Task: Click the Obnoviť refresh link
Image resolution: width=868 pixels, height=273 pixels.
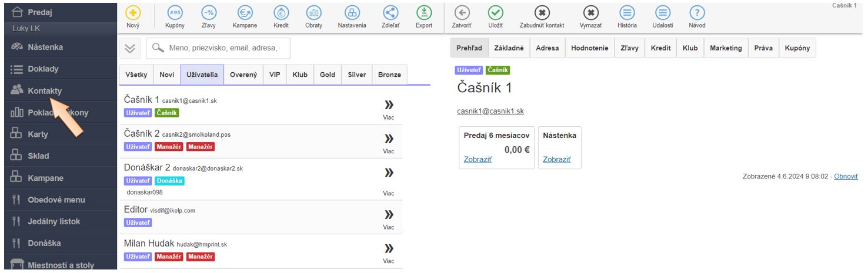Action: pyautogui.click(x=846, y=176)
